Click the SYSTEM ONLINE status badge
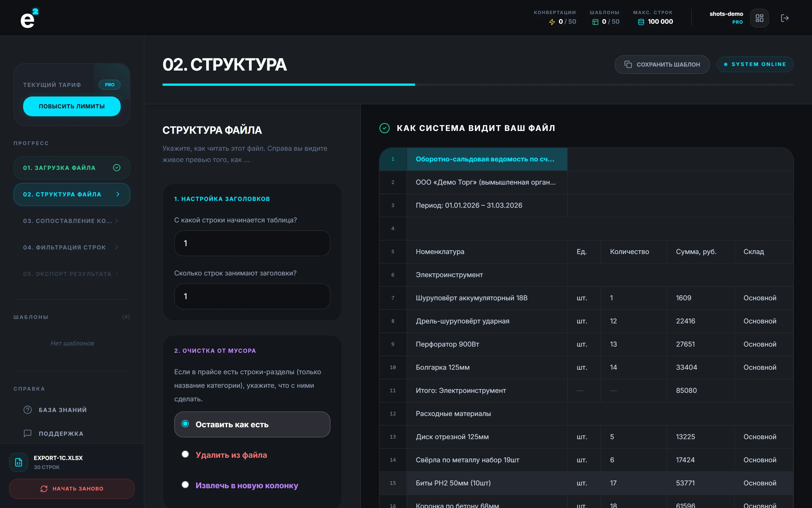This screenshot has height=508, width=812. pos(755,65)
